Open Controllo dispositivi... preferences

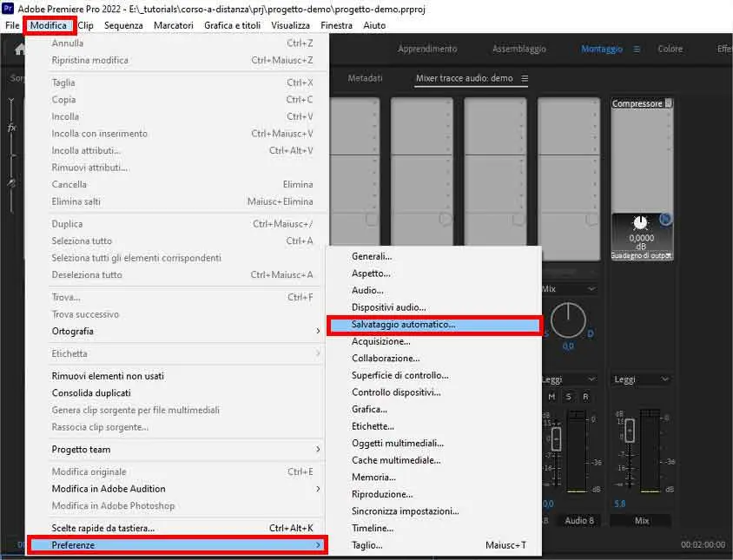click(x=434, y=392)
